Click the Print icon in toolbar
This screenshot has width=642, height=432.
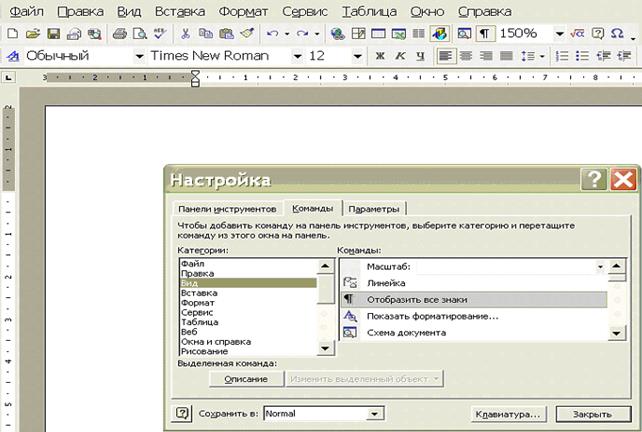pos(119,33)
